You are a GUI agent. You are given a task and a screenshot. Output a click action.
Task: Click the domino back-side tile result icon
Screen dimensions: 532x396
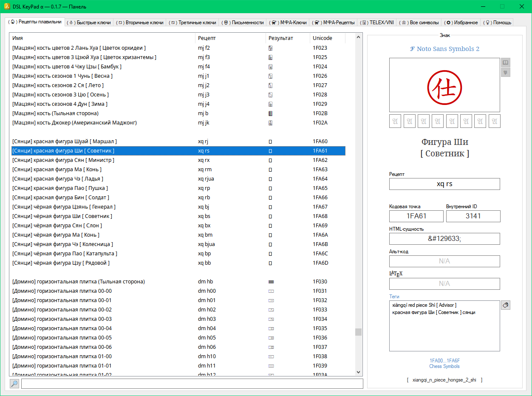coord(271,282)
